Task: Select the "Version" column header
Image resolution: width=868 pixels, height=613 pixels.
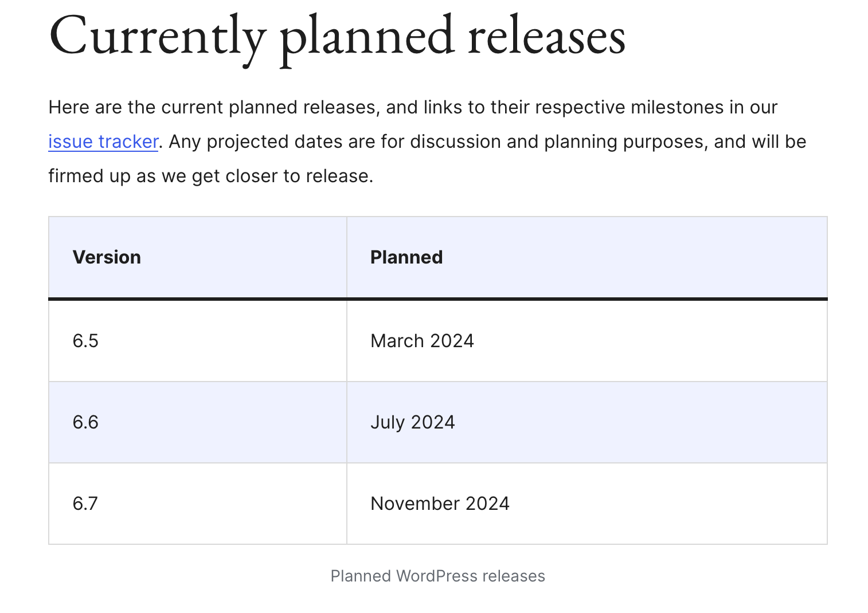Action: (x=107, y=257)
